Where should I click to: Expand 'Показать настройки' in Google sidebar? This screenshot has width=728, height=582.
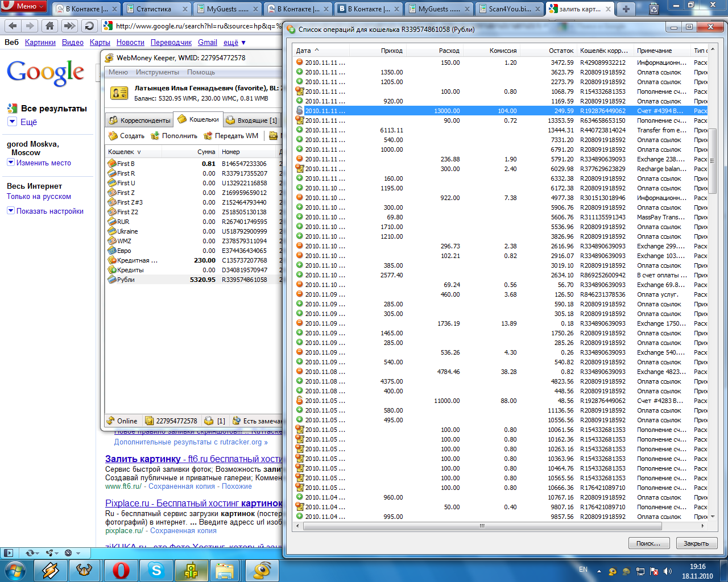[49, 211]
